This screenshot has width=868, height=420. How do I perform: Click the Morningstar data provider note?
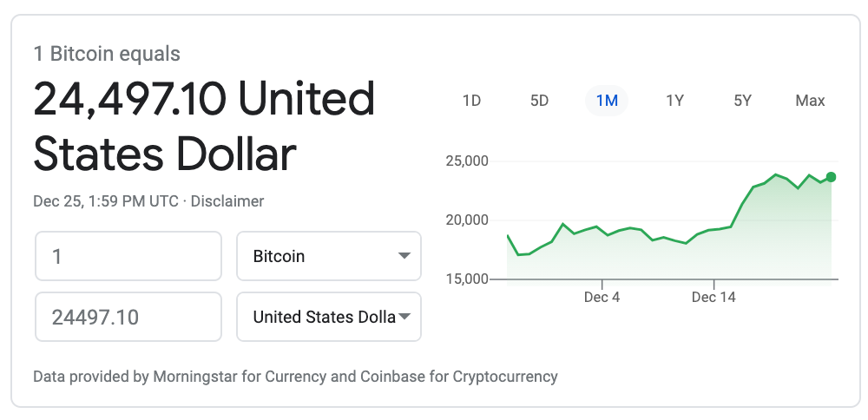click(x=295, y=377)
